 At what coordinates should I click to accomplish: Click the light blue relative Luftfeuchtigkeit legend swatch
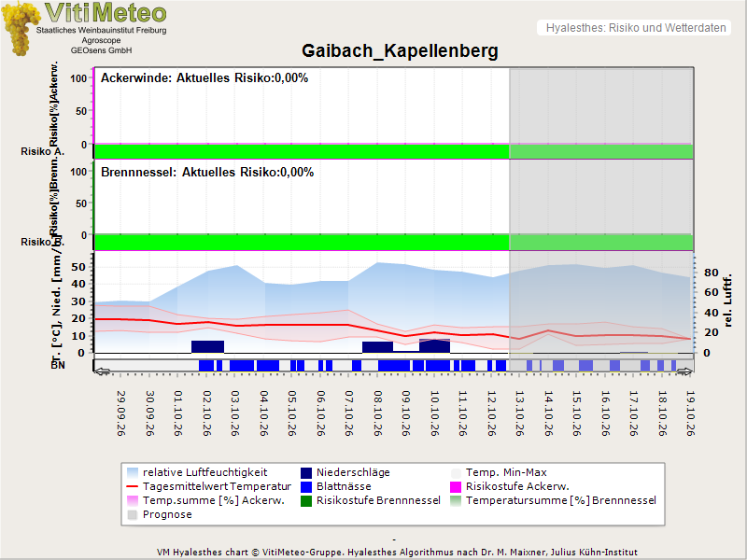click(x=133, y=472)
